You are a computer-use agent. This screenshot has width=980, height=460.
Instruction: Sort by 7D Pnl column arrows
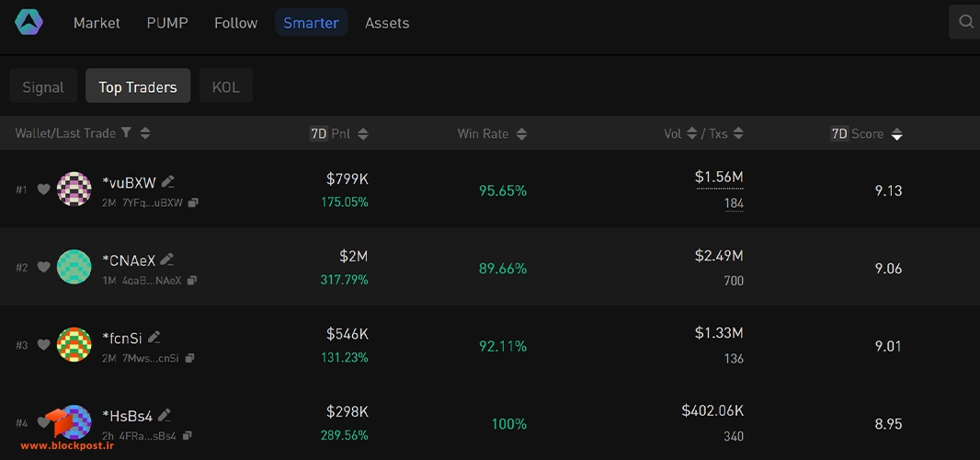point(362,134)
